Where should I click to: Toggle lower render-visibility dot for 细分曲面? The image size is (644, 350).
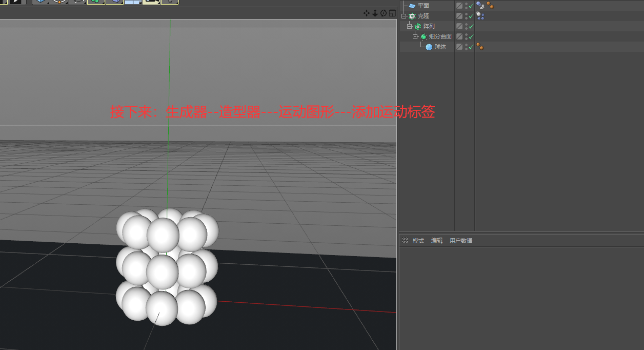click(x=466, y=38)
